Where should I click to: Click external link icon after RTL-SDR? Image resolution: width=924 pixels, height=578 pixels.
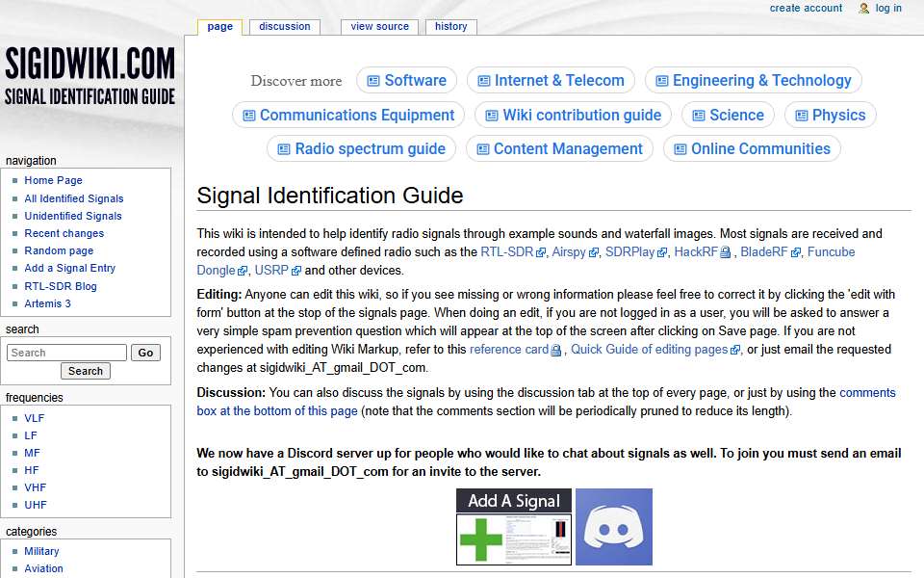540,252
